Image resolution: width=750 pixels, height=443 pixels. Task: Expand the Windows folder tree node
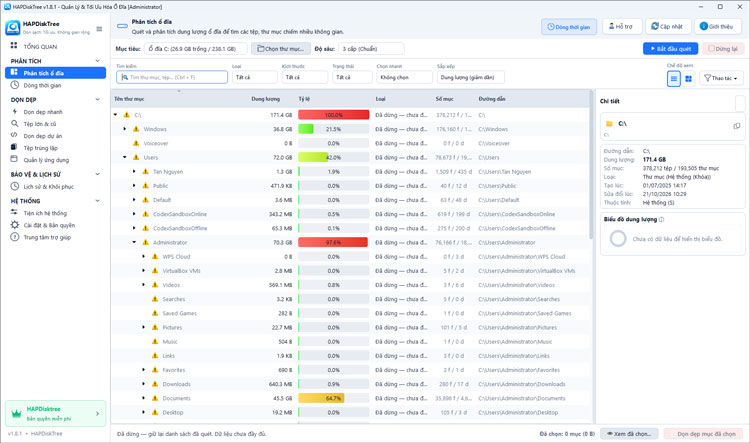click(x=125, y=129)
